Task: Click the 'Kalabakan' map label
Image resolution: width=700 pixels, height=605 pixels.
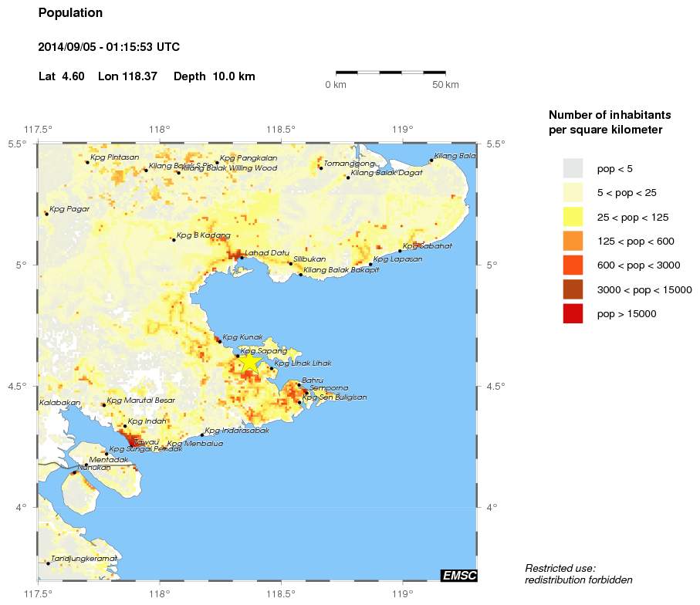Action: click(x=60, y=403)
